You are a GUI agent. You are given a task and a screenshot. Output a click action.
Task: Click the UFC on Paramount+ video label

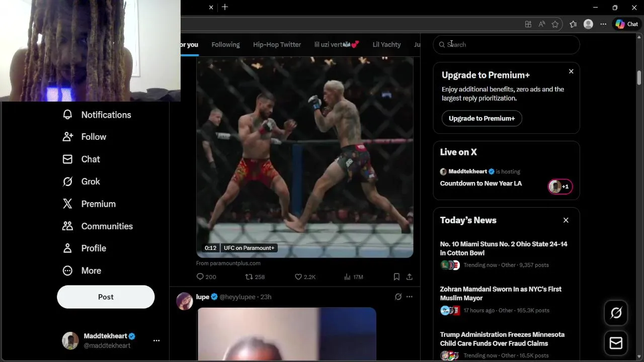249,248
